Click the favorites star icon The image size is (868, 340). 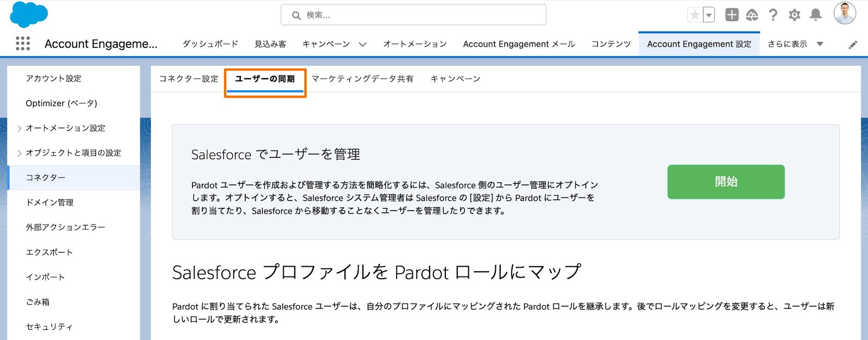click(694, 15)
